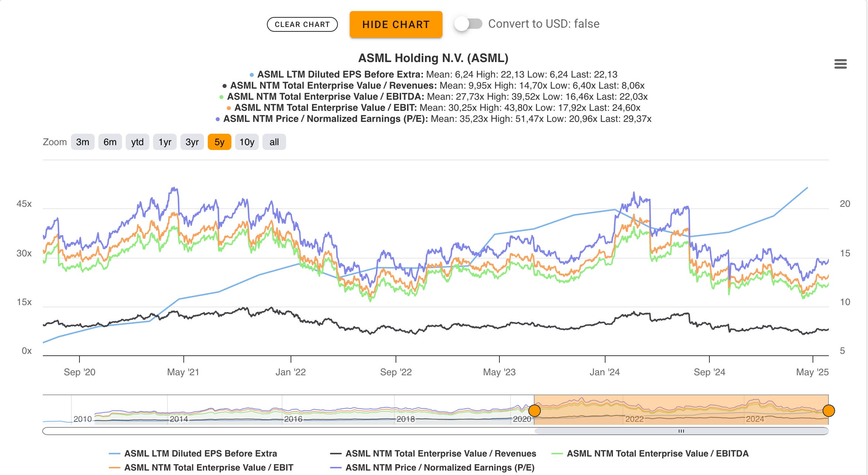This screenshot has width=868, height=475.
Task: Set zoom range to 10y
Action: coord(247,142)
